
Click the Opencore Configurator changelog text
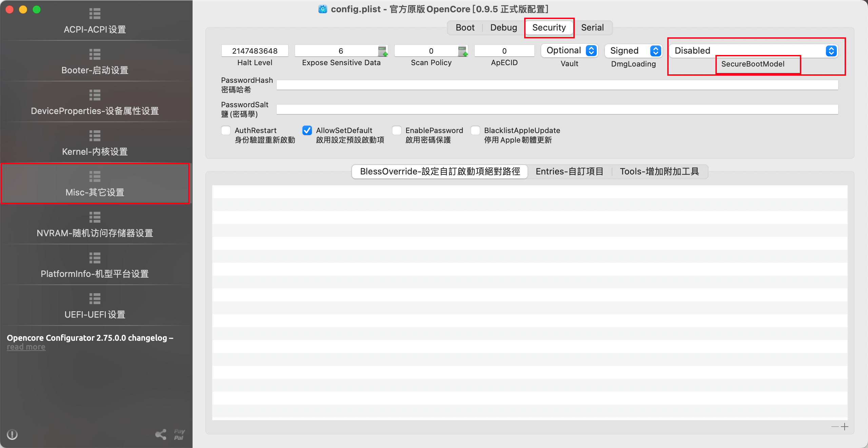click(90, 338)
